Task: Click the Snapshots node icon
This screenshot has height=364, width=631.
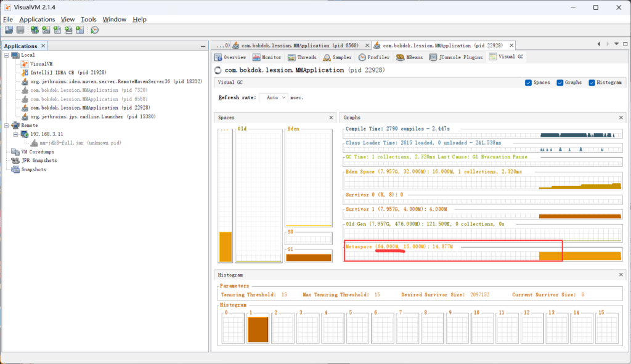Action: pos(15,169)
